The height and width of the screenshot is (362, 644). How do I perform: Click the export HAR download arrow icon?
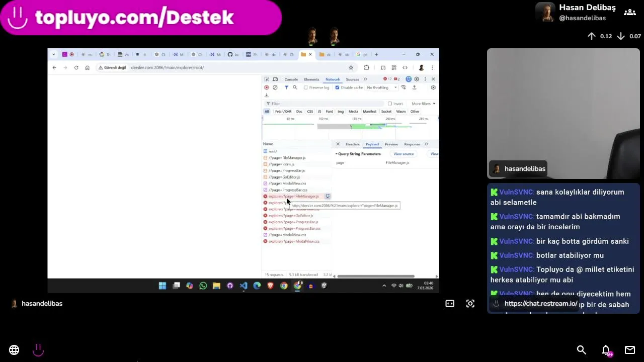tap(267, 95)
